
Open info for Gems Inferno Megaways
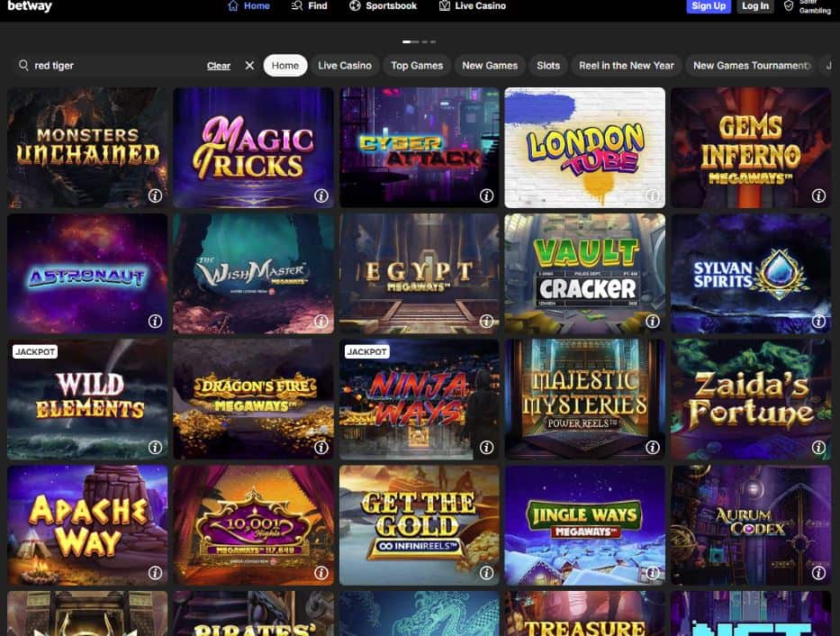click(818, 195)
